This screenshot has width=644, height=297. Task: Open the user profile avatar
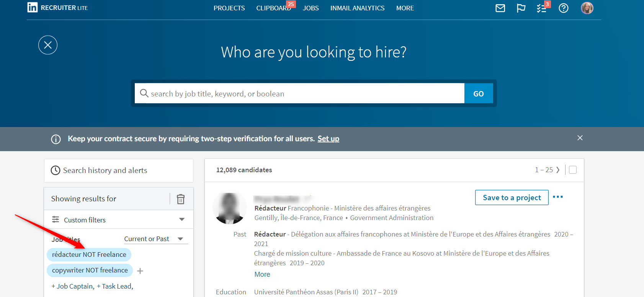587,8
